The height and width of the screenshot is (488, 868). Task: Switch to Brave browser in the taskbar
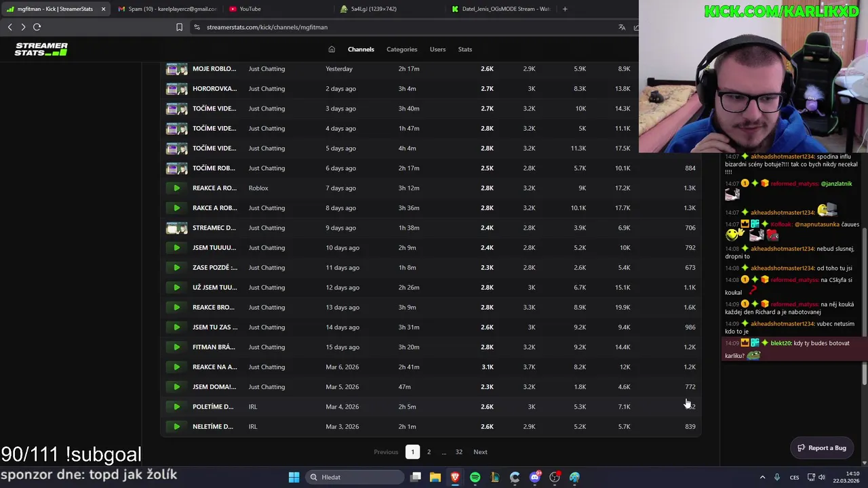[455, 477]
